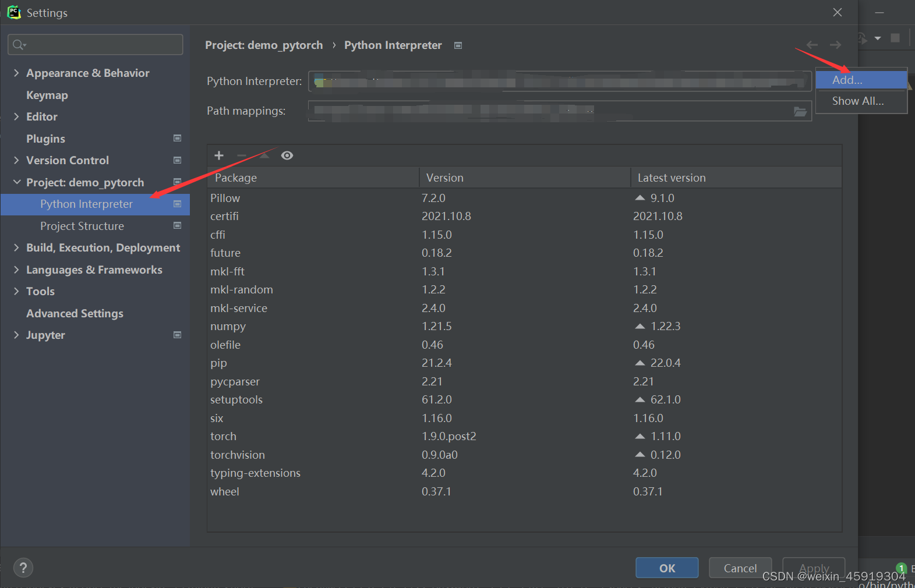Click the plus icon to install package
Viewport: 915px width, 588px height.
219,155
